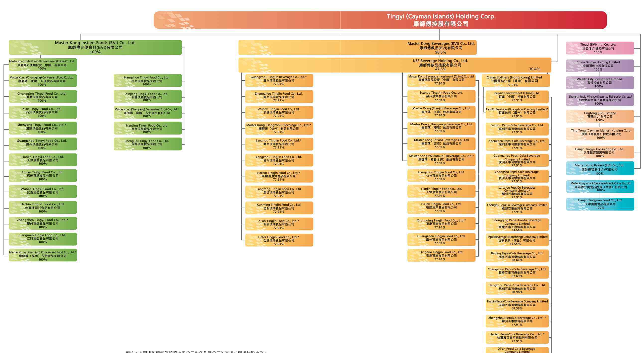Screen dimensions: 644x353
Task: Click Fuzhou Pepsi-Cola Beverage Co., Ltd. box
Action: (517, 129)
